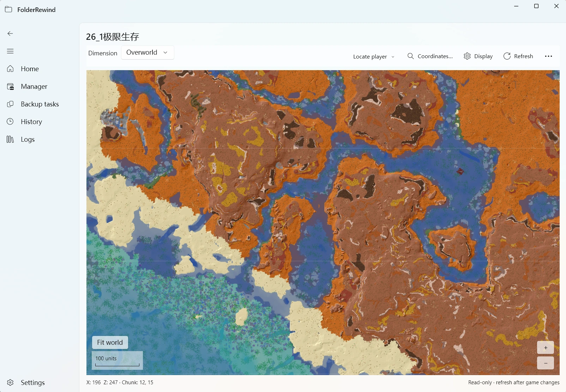Toggle the hamburger navigation menu
This screenshot has height=392, width=566.
click(10, 51)
